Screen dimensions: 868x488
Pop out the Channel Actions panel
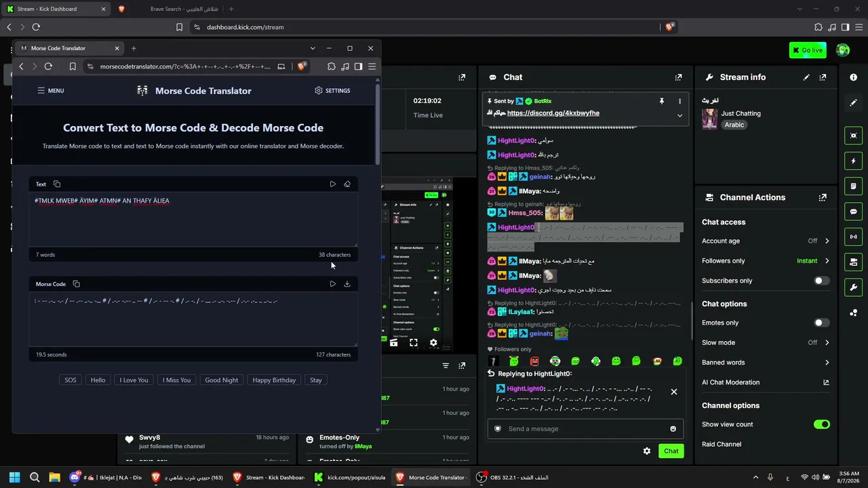pos(823,198)
